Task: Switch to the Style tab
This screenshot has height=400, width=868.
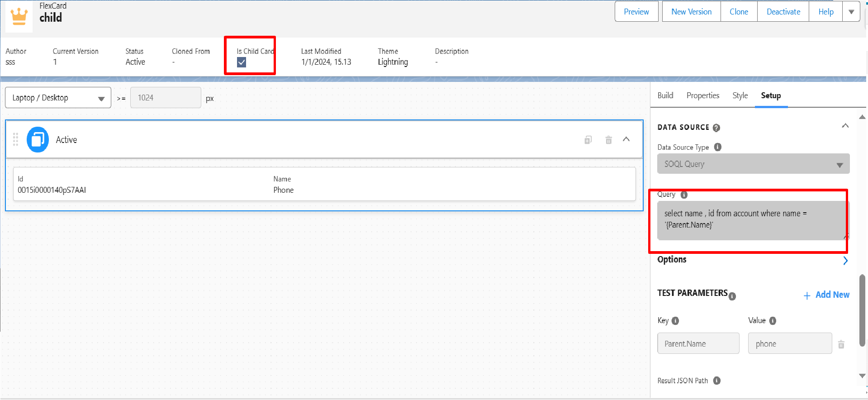Action: 740,95
